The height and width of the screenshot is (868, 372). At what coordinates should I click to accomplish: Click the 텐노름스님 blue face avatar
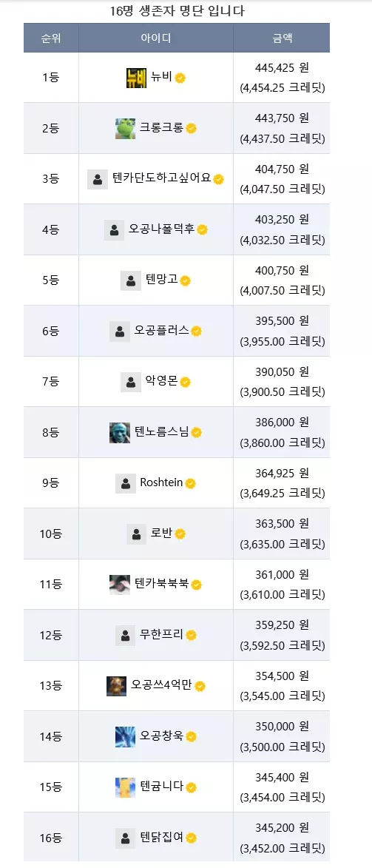(x=120, y=432)
